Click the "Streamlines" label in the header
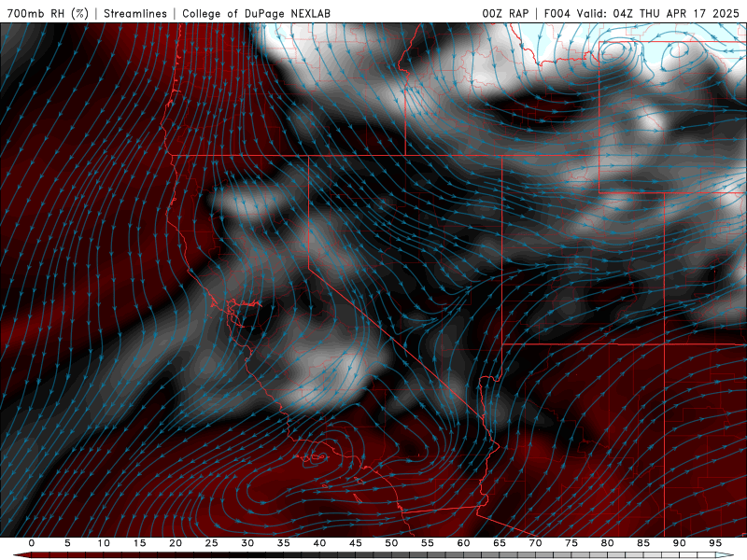 135,13
